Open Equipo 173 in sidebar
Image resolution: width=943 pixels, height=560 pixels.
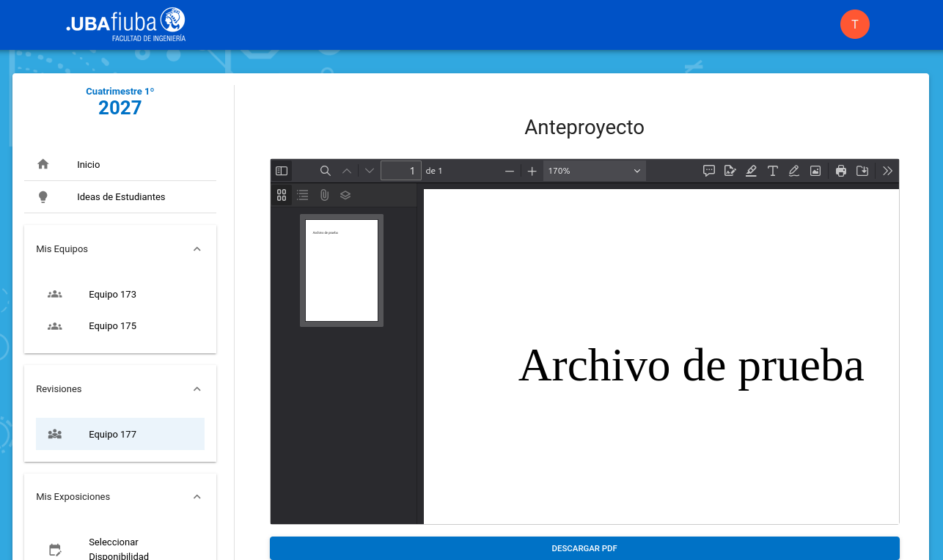pyautogui.click(x=112, y=295)
